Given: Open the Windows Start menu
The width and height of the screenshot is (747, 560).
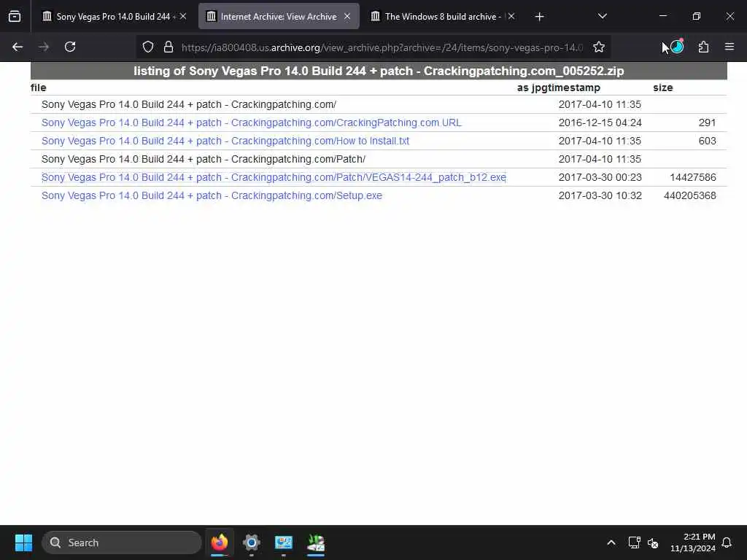Looking at the screenshot, I should [x=23, y=542].
